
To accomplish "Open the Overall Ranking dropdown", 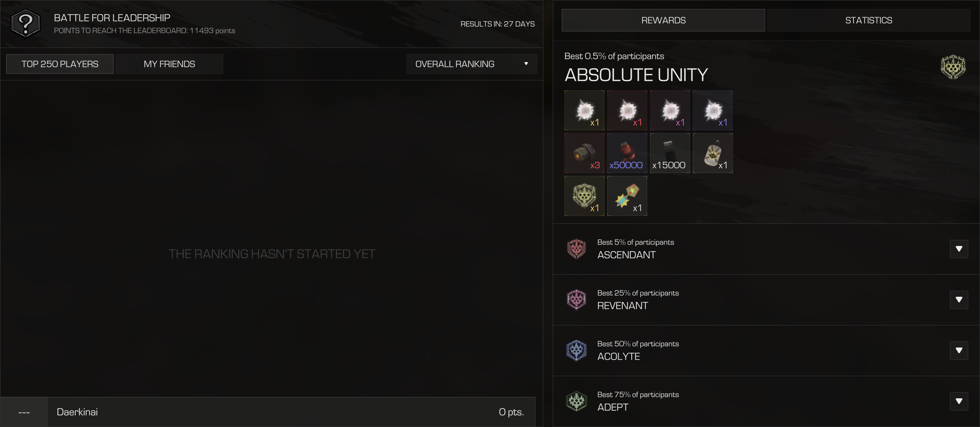I will 471,64.
